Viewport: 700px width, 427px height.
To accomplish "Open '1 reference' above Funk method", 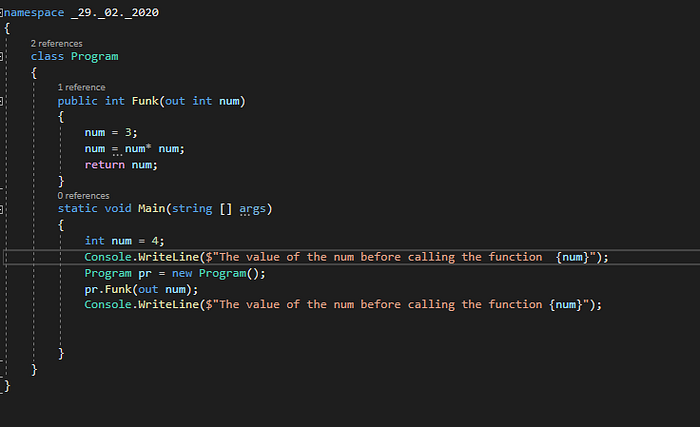I will (x=81, y=87).
